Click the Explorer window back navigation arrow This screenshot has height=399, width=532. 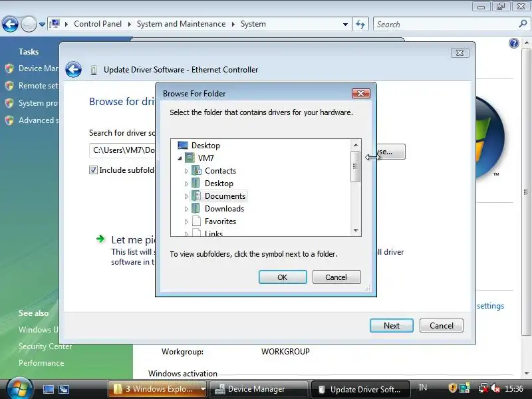click(10, 25)
